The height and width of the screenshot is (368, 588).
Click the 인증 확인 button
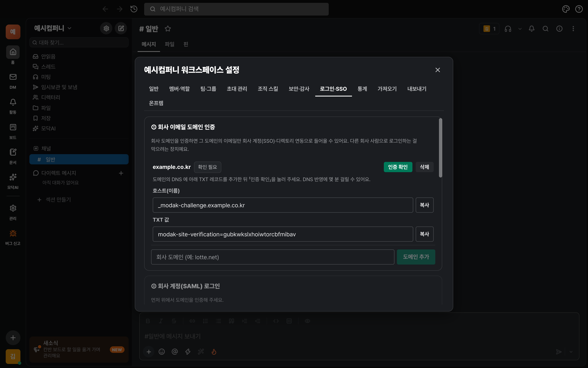[398, 167]
